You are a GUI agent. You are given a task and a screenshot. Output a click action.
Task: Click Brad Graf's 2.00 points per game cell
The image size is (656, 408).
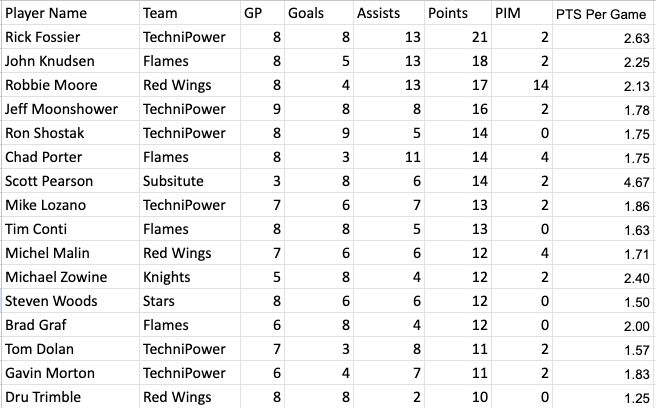(604, 325)
